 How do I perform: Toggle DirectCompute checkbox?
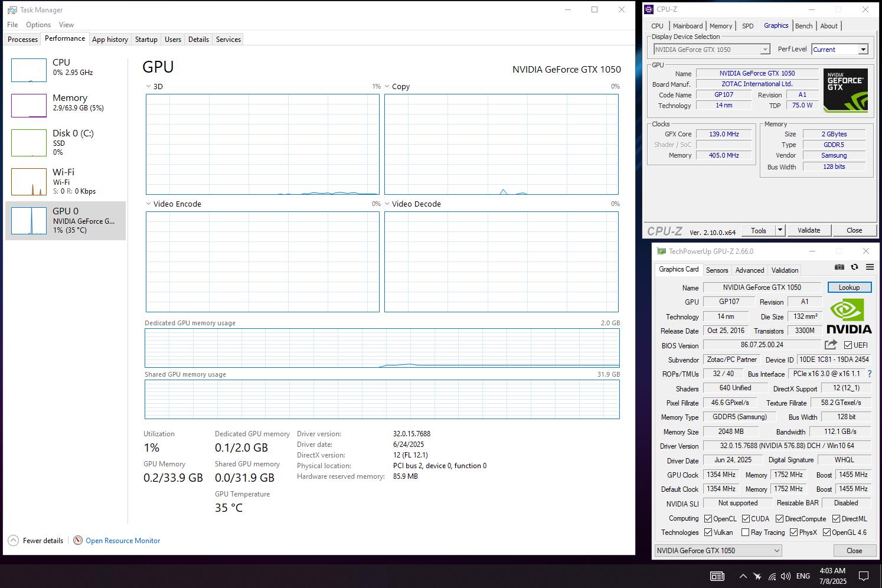779,519
